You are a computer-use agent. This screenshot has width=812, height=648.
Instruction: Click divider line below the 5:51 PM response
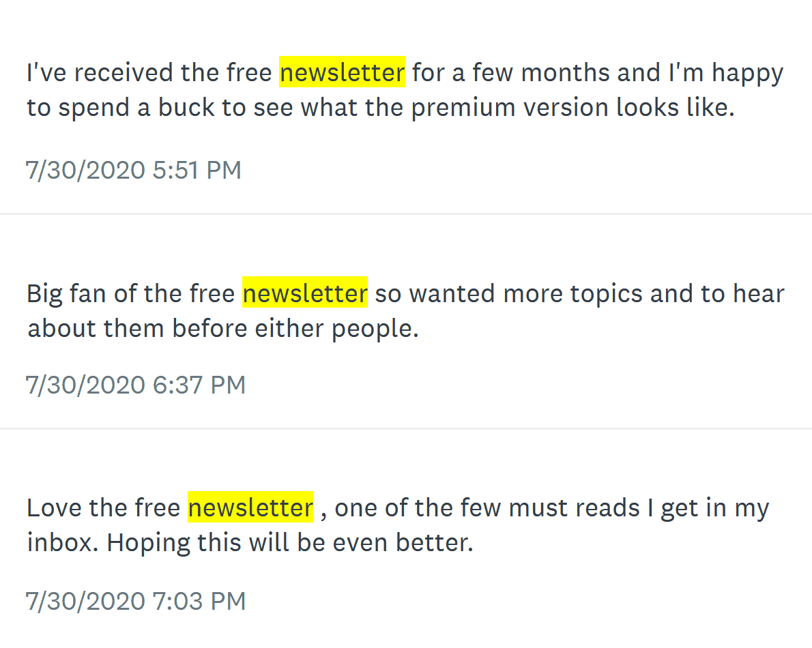pyautogui.click(x=406, y=213)
